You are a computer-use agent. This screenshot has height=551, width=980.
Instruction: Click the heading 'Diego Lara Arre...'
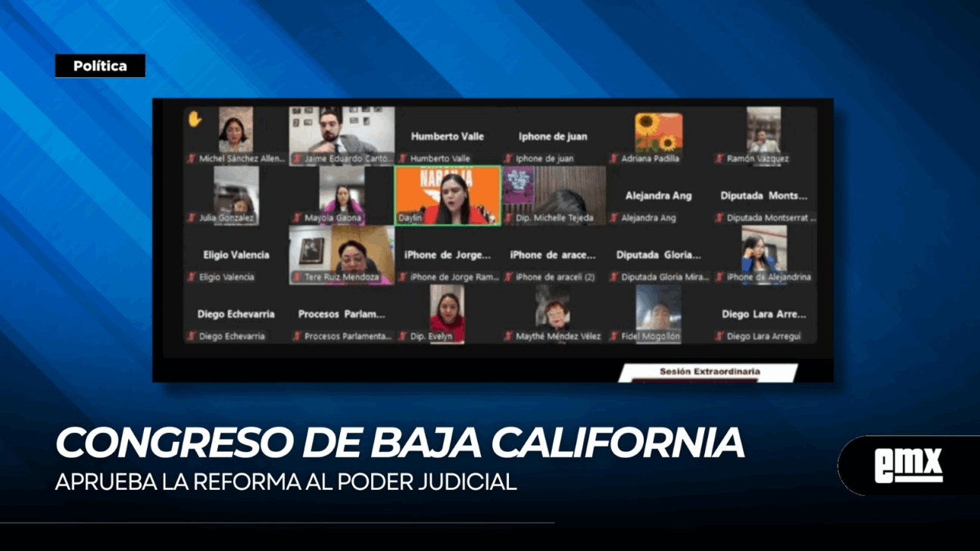pyautogui.click(x=763, y=313)
